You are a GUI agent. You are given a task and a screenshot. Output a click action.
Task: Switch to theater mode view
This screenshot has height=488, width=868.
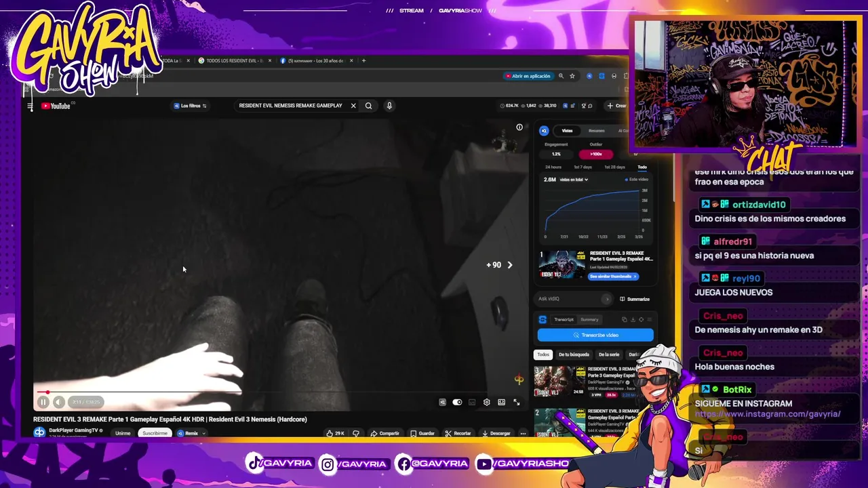501,403
